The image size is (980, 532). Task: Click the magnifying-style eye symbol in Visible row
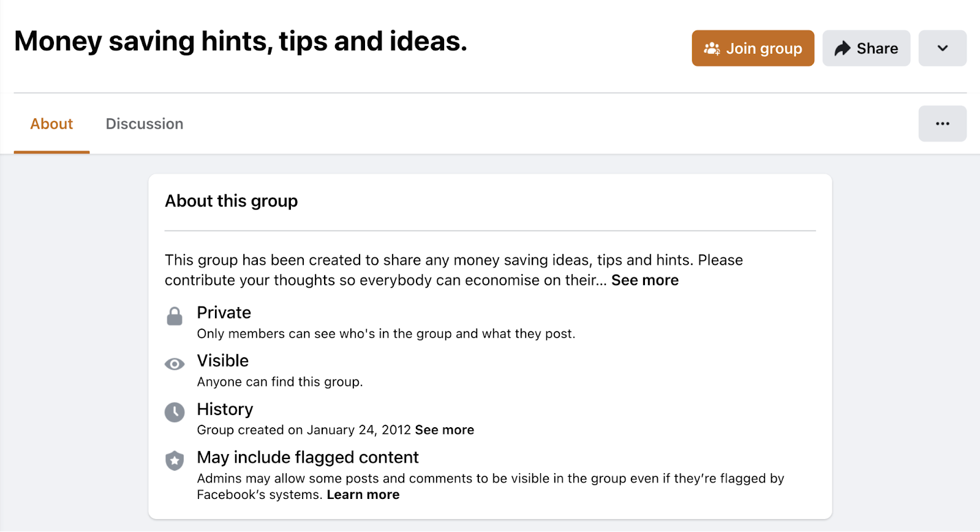[x=175, y=363]
